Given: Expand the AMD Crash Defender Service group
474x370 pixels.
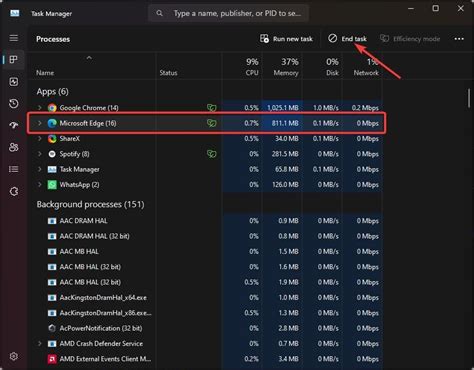Looking at the screenshot, I should click(x=40, y=343).
